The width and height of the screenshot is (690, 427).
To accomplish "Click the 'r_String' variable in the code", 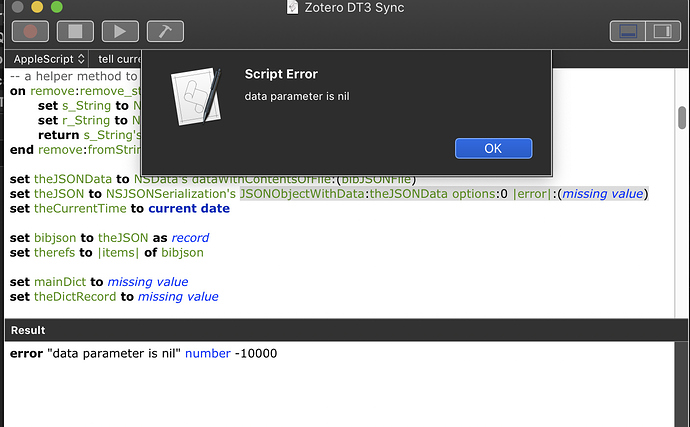I will [x=86, y=120].
